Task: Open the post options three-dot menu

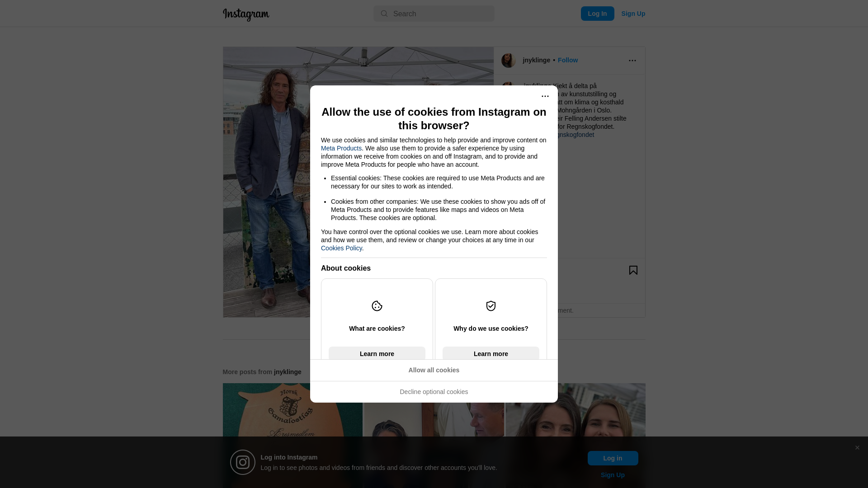Action: click(x=632, y=61)
